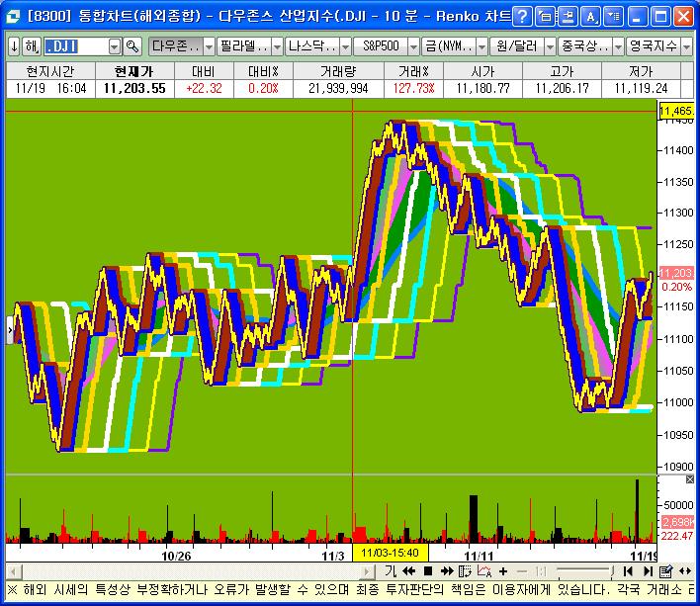Open the dropdown arrow next to 필라델피아

[277, 46]
